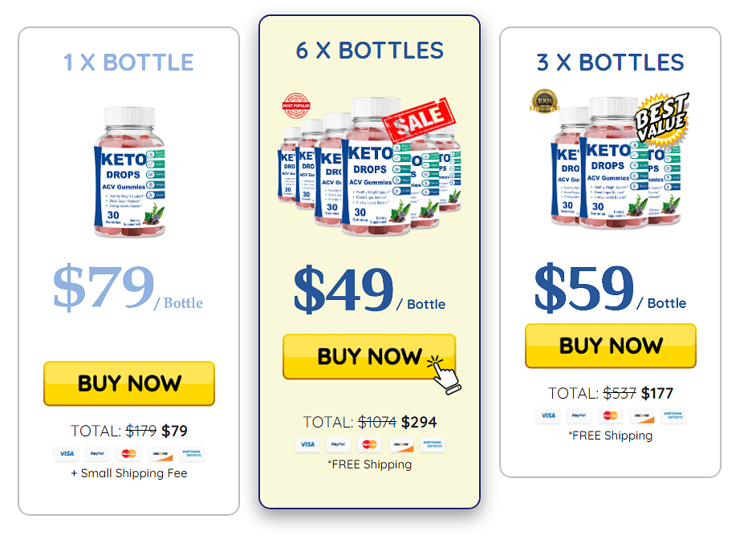Click BUY NOW in 3 bottles card
The width and height of the screenshot is (756, 539).
[611, 346]
